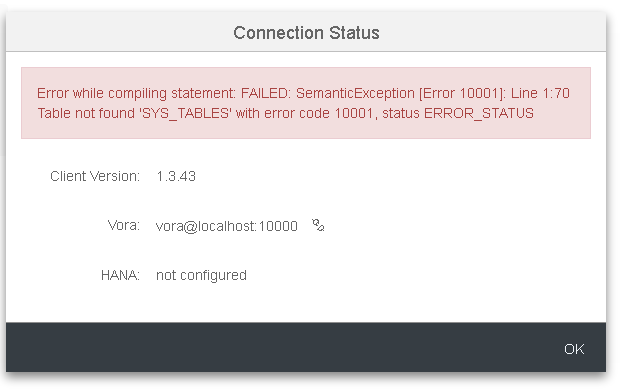Select the Connection Status dialog title

[x=306, y=33]
